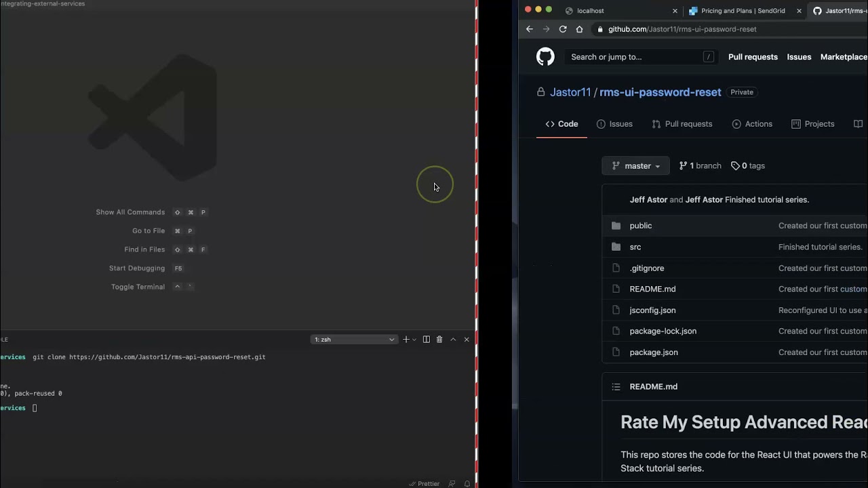This screenshot has width=868, height=488.
Task: Select the Code repository tab
Action: [x=561, y=124]
